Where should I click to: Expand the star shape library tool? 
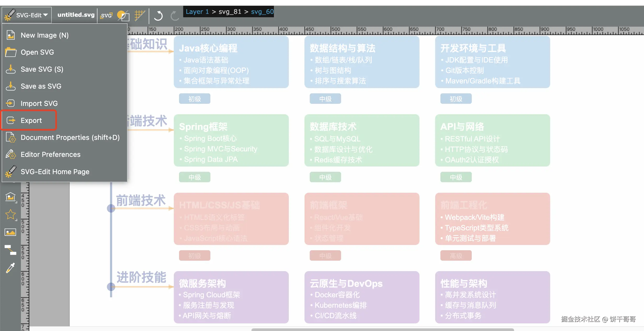10,215
